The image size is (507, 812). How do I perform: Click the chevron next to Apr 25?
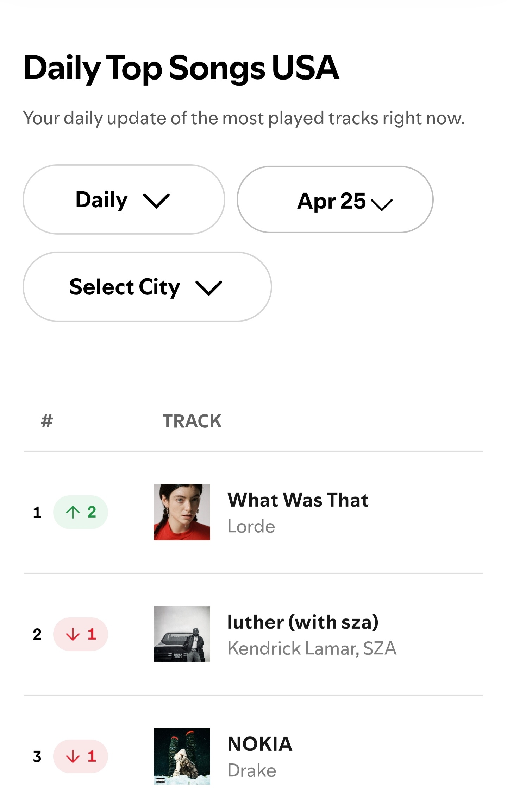(x=382, y=204)
